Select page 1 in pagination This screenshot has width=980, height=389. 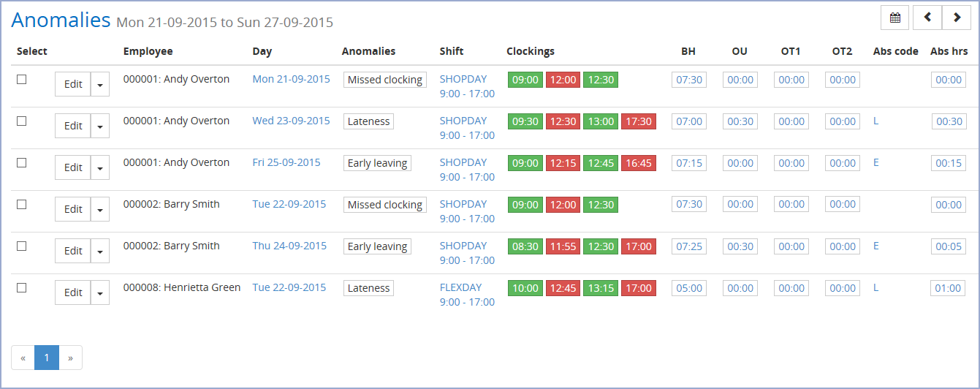point(47,358)
